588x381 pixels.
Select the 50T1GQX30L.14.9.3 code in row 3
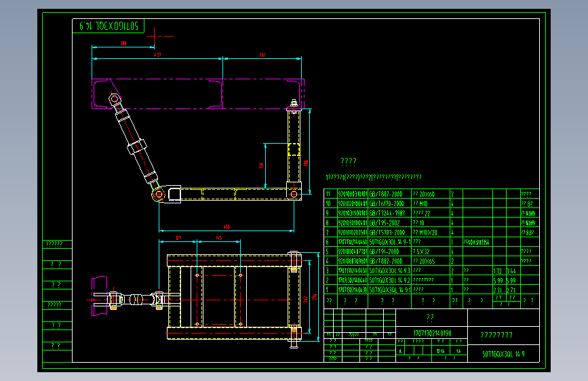[x=389, y=270]
